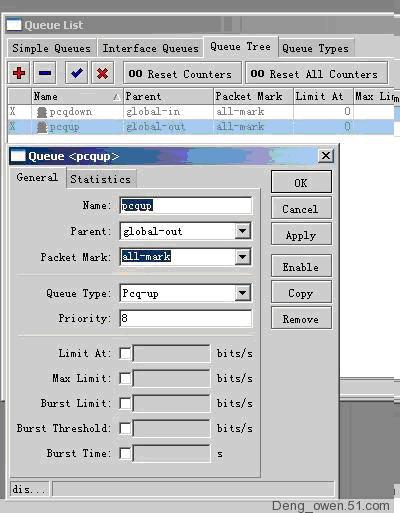Click Cancel button
The image size is (400, 513).
click(x=301, y=208)
